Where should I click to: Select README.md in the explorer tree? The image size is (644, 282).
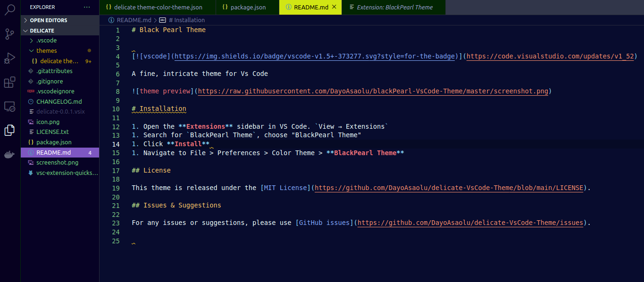pos(60,152)
